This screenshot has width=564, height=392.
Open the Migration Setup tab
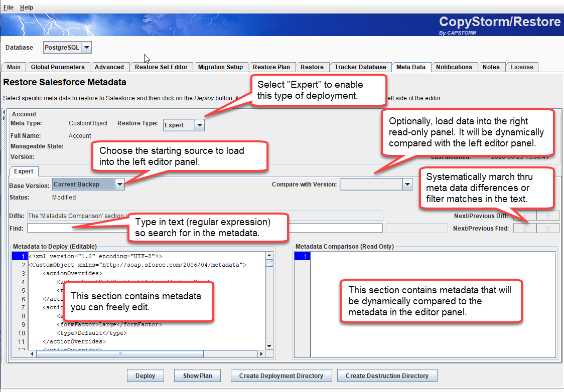point(220,67)
